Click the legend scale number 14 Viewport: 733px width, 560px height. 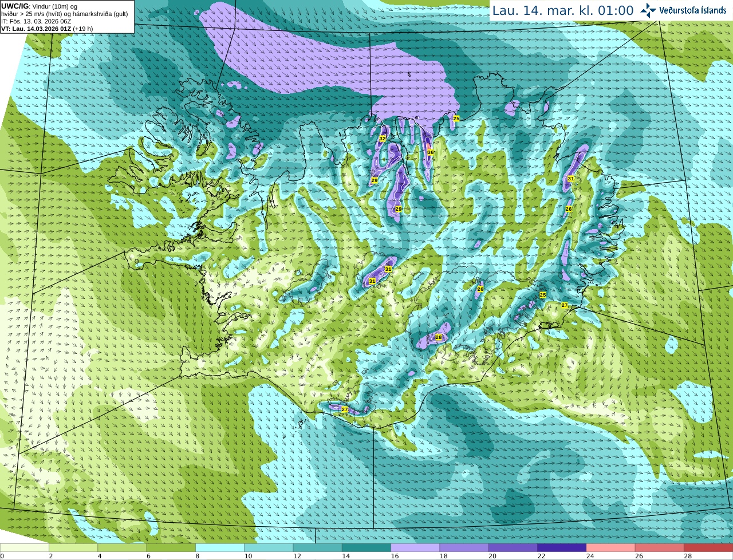(x=346, y=556)
